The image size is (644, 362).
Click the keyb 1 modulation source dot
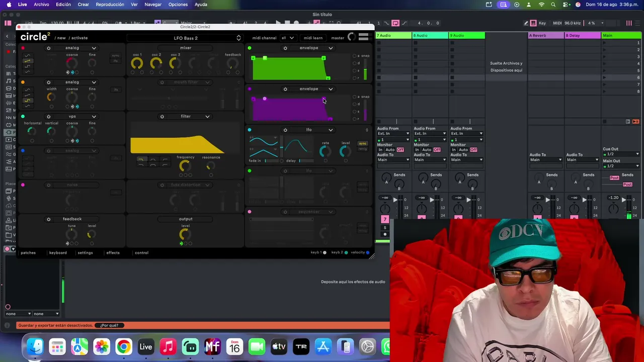(x=325, y=252)
